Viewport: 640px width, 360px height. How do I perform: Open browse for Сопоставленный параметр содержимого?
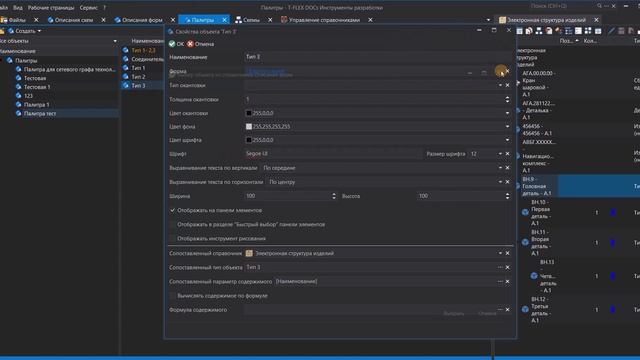tap(500, 282)
